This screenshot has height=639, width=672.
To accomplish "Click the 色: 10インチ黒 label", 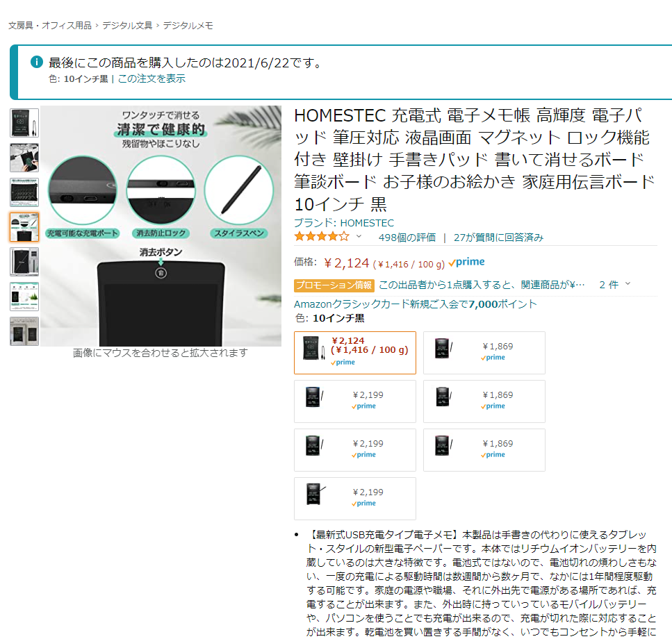I will coord(330,318).
